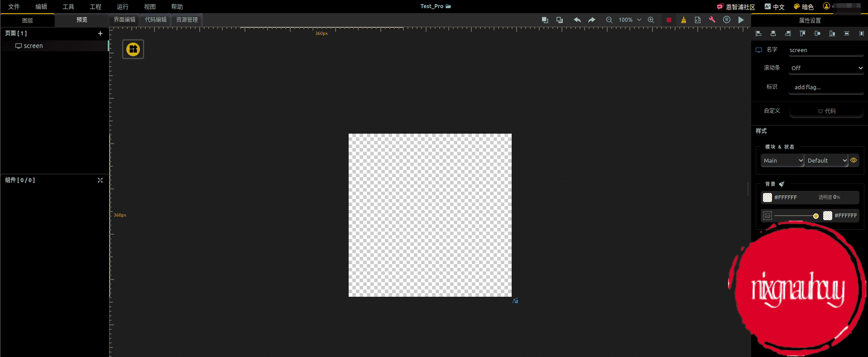868x357 pixels.
Task: Open the 滚动条 Off dropdown
Action: (x=826, y=68)
